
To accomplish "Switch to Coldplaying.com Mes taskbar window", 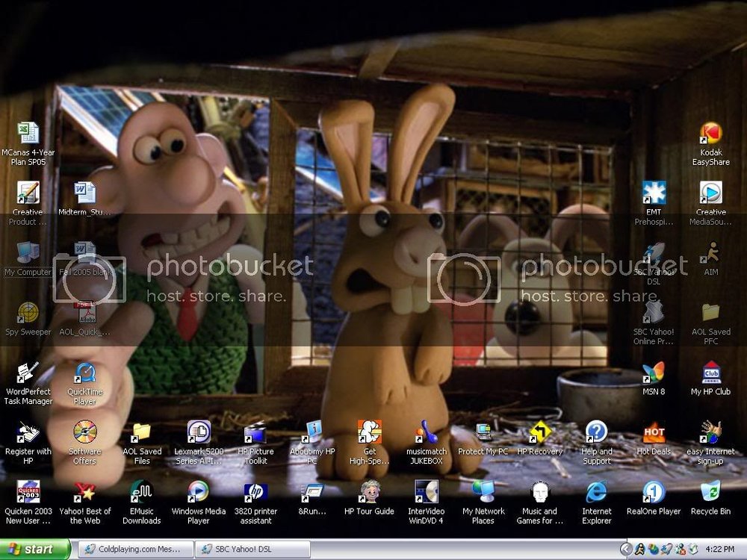I will 135,549.
